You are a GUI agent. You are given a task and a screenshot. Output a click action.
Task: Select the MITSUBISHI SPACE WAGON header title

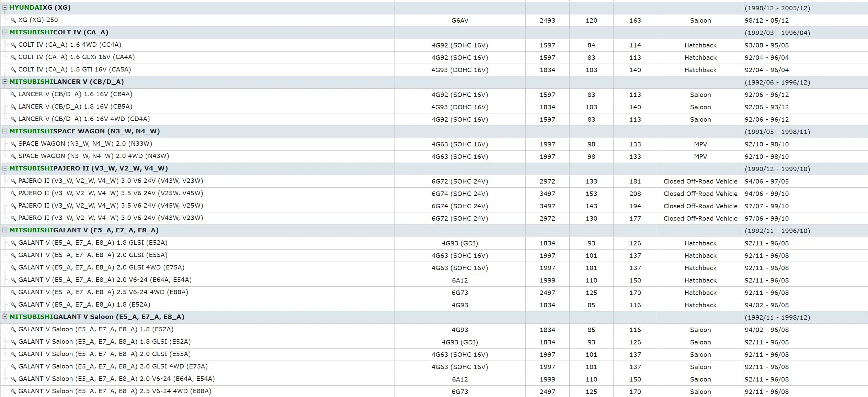click(x=84, y=131)
